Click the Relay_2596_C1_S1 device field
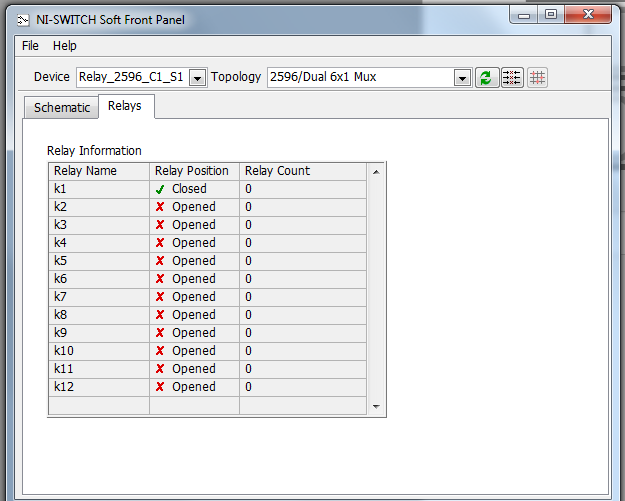The width and height of the screenshot is (625, 501). (133, 77)
